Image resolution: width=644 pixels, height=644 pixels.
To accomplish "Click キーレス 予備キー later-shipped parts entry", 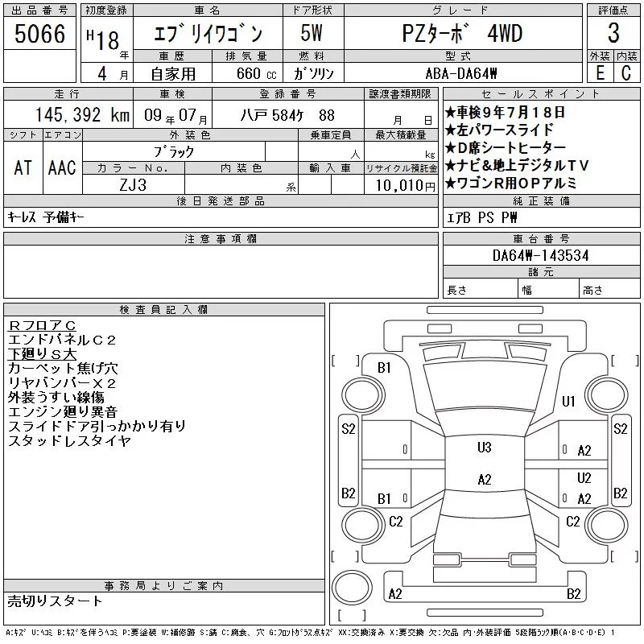I will tap(46, 217).
